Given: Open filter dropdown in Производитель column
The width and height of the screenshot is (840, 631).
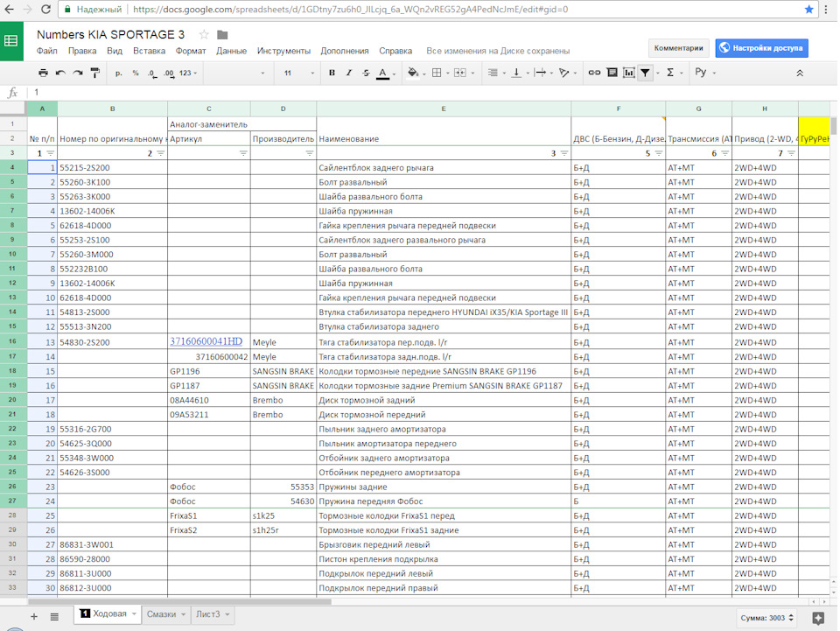Looking at the screenshot, I should point(310,153).
